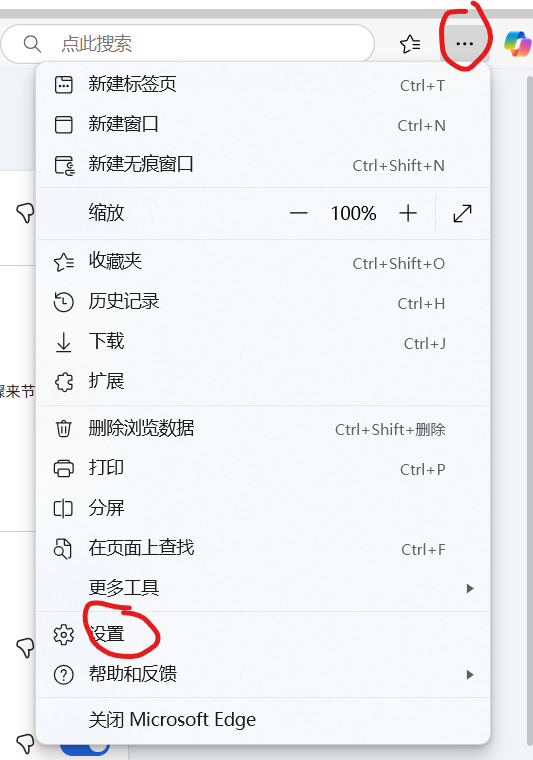Open the three-dot Settings and more button
533x760 pixels.
pyautogui.click(x=464, y=44)
